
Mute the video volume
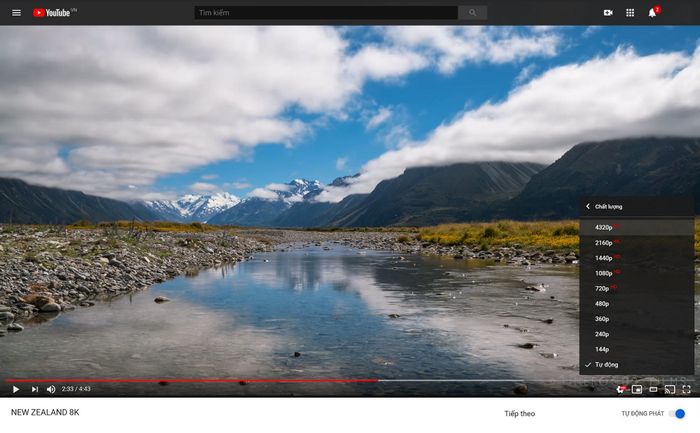(x=51, y=389)
